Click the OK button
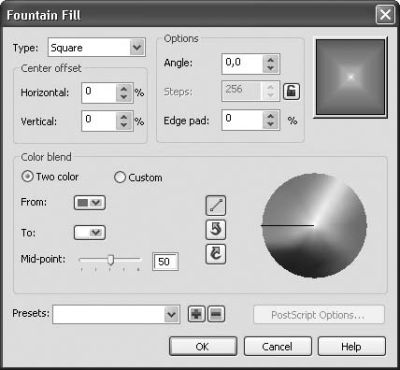This screenshot has height=370, width=400. pyautogui.click(x=203, y=346)
